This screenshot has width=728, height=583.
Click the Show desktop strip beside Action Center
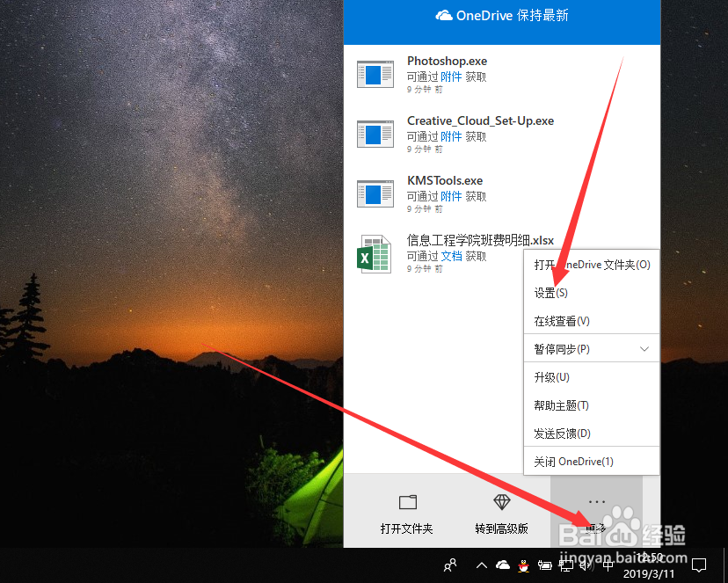click(724, 565)
